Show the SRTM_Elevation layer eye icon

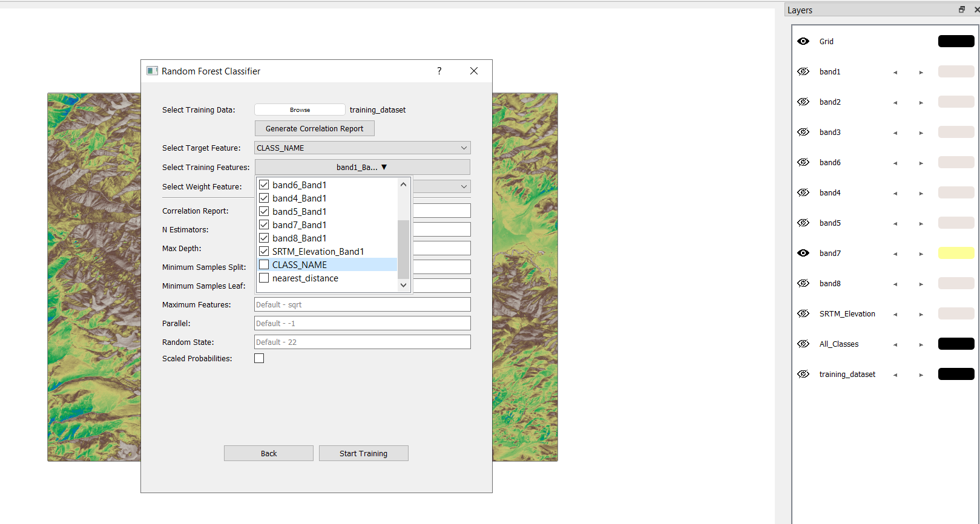[803, 313]
